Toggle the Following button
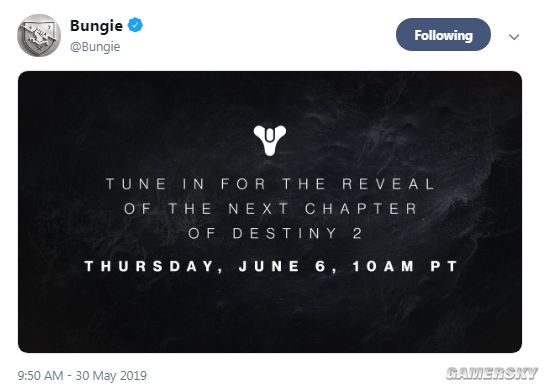This screenshot has height=385, width=544. (443, 35)
